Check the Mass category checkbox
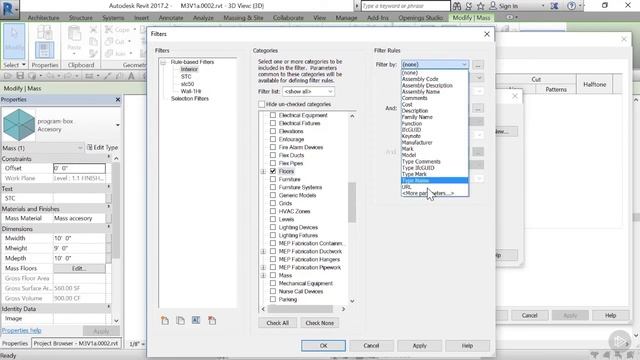 point(273,276)
